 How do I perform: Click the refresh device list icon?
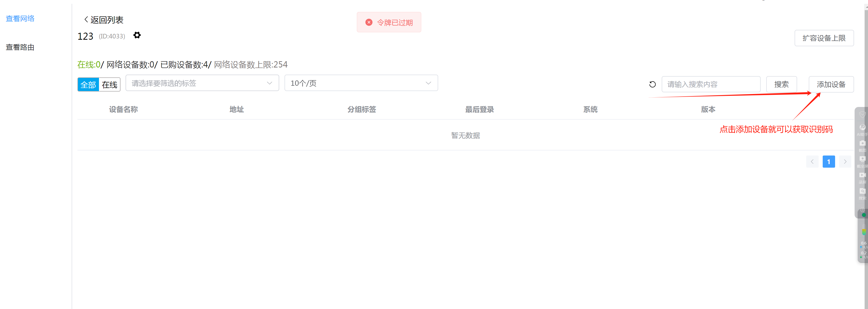pos(652,84)
